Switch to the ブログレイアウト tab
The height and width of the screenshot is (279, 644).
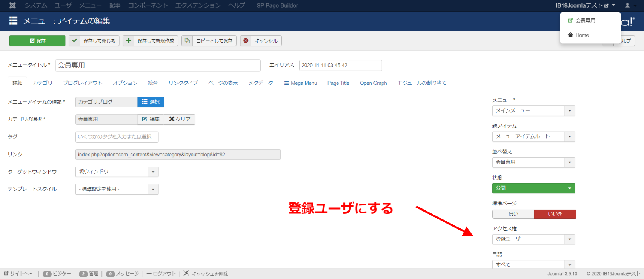(x=83, y=83)
